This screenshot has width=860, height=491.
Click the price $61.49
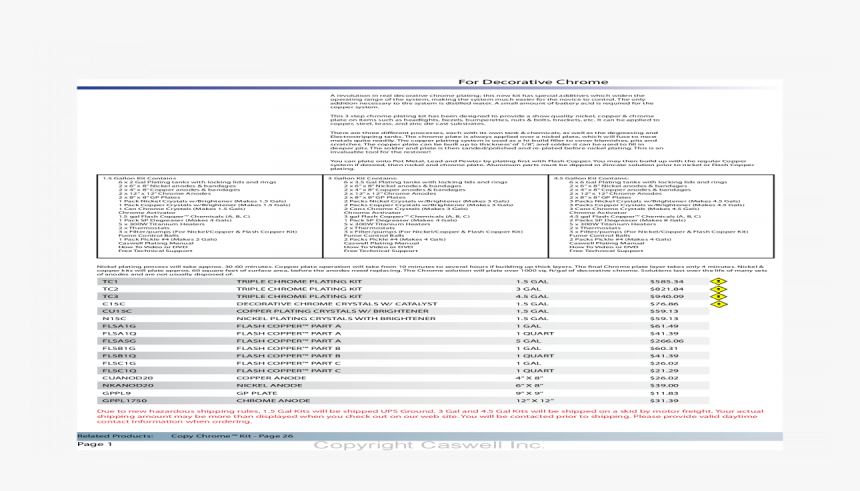pos(664,326)
